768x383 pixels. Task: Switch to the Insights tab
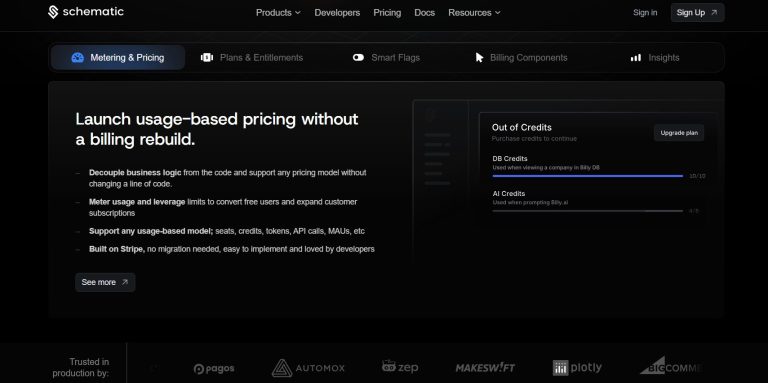[x=655, y=58]
